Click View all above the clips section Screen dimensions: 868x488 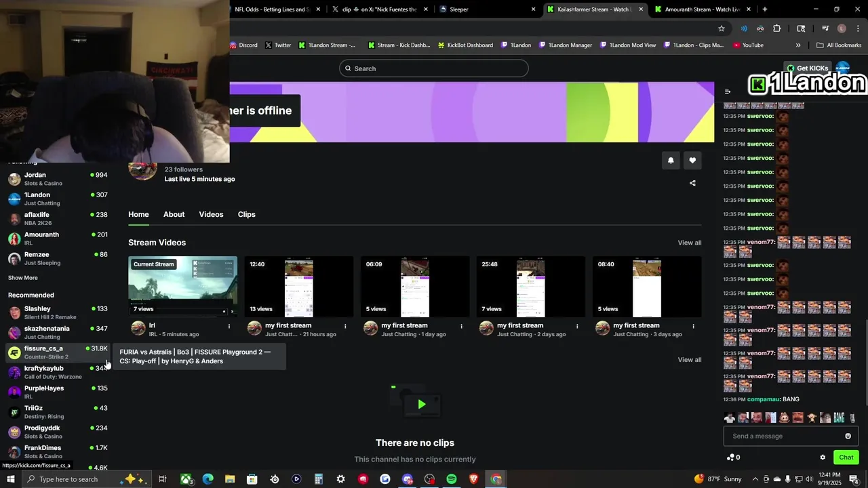690,360
